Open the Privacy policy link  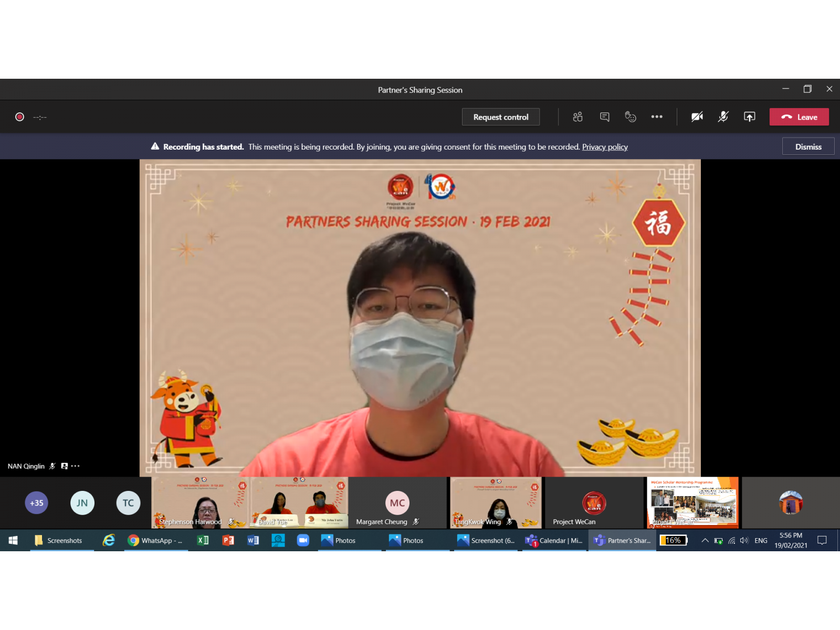coord(605,147)
